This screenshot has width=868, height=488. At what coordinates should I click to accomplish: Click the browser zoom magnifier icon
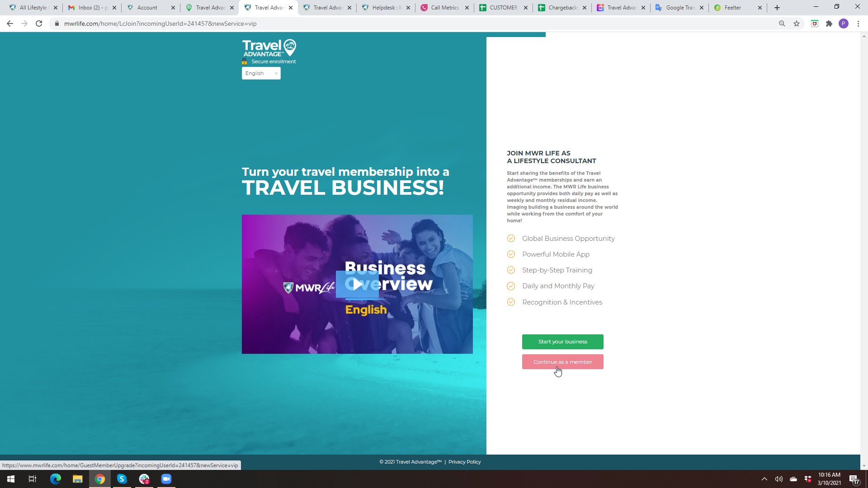pyautogui.click(x=782, y=23)
